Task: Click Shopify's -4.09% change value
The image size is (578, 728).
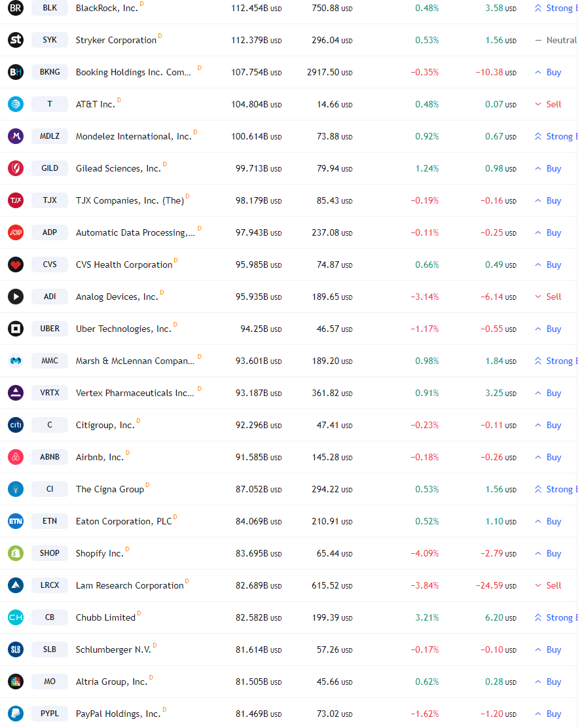Action: tap(424, 553)
